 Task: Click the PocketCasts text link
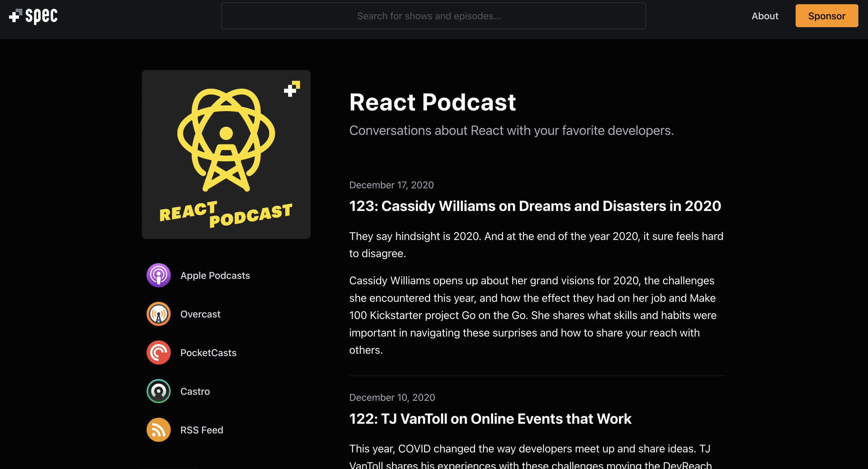tap(208, 353)
